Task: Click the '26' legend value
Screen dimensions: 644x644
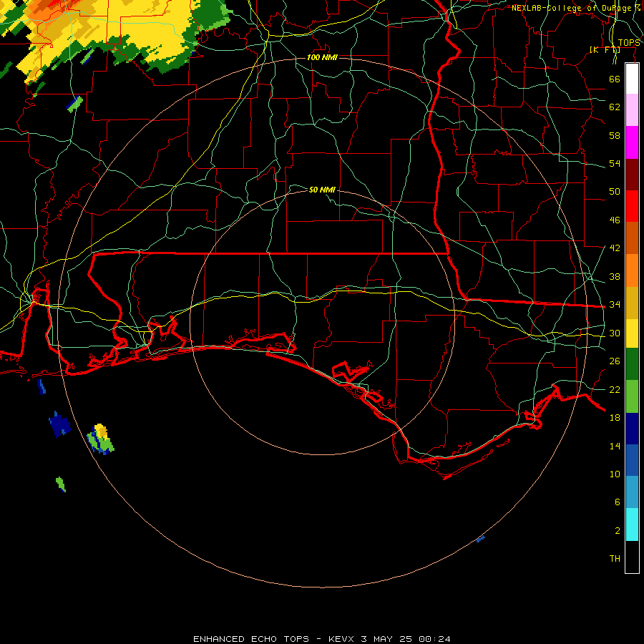Action: 615,361
